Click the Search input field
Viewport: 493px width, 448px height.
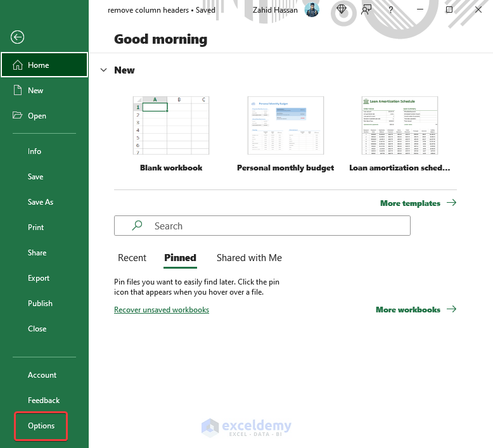(262, 226)
